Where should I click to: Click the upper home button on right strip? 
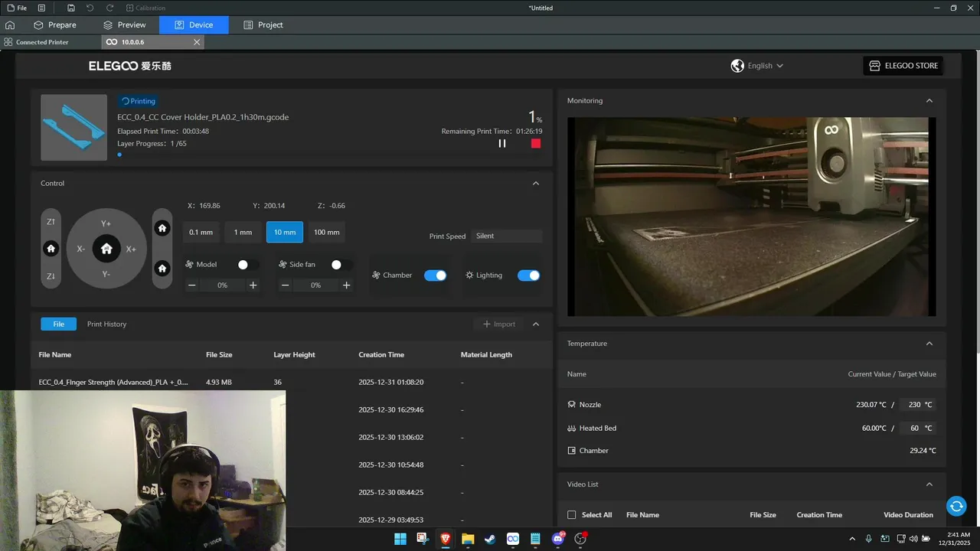coord(162,228)
